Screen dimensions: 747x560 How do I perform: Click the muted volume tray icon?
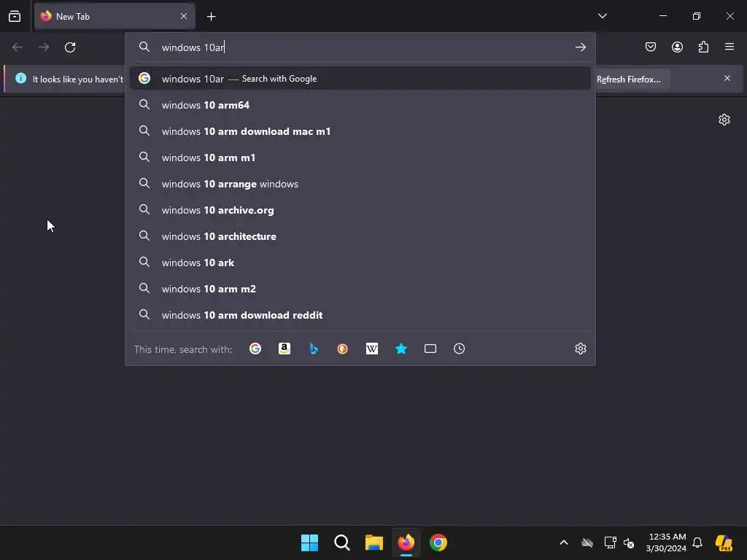[629, 542]
